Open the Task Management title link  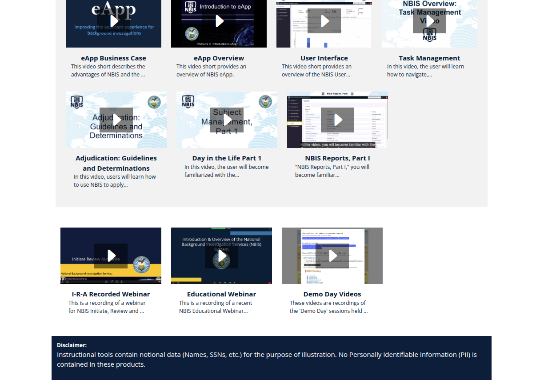[429, 58]
